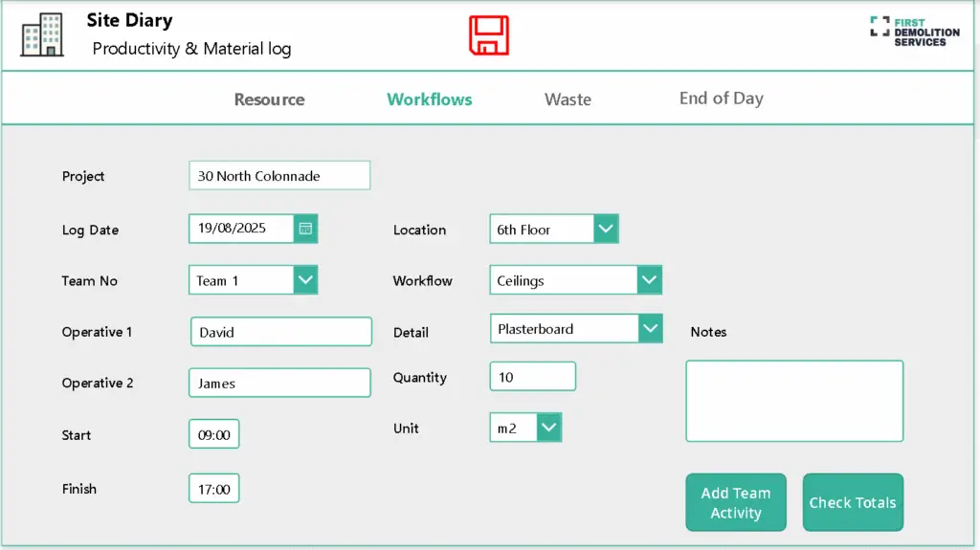Expand the Workflow dropdown showing Ceilings
The height and width of the screenshot is (550, 980).
point(649,280)
